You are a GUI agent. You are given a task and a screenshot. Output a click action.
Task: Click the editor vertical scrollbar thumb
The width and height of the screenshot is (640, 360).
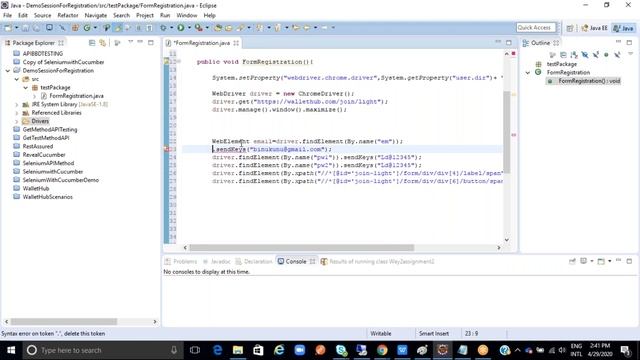[507, 132]
